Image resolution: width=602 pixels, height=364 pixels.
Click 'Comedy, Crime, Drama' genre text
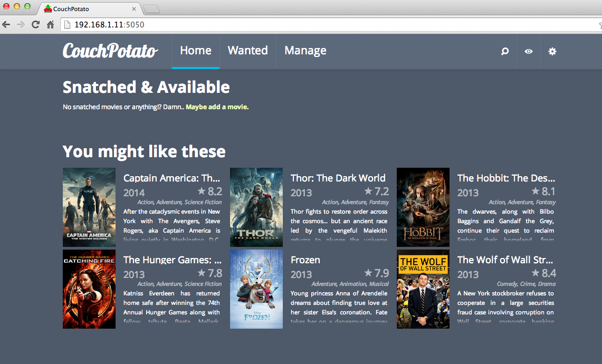(x=527, y=284)
